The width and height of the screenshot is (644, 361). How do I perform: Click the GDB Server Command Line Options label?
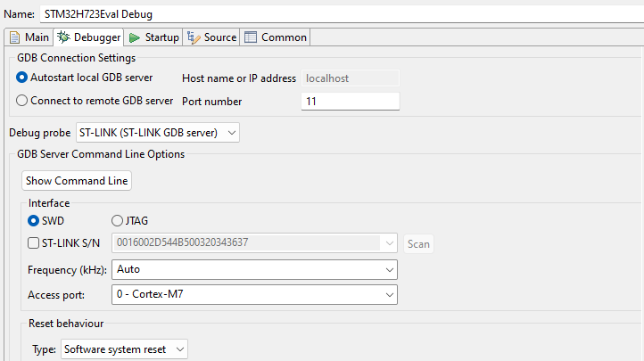click(101, 154)
